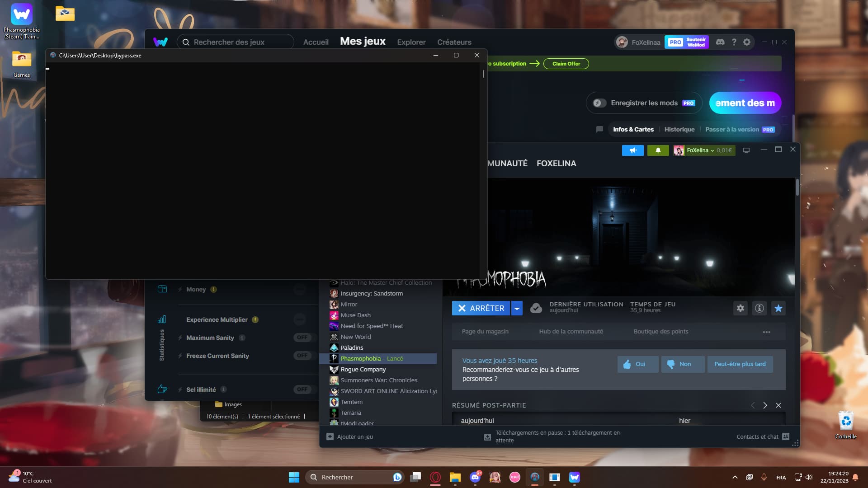Switch to the Historique tab
Image resolution: width=868 pixels, height=488 pixels.
pos(679,129)
